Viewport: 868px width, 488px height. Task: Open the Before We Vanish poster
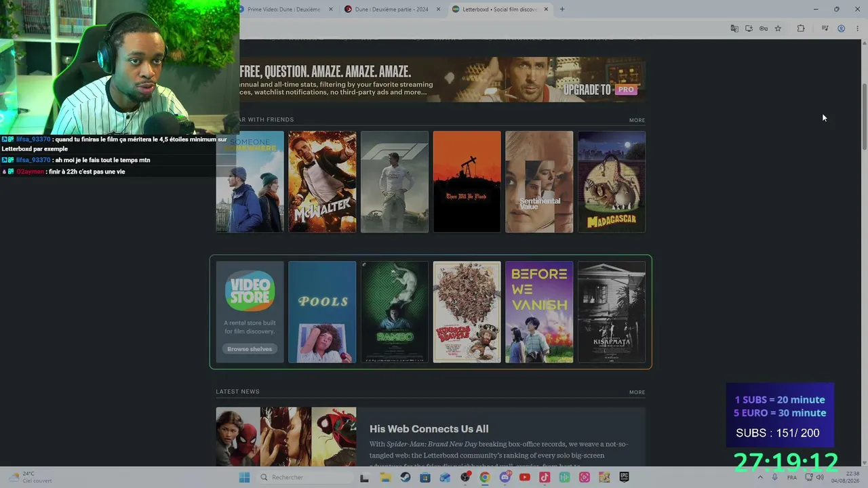(x=539, y=312)
